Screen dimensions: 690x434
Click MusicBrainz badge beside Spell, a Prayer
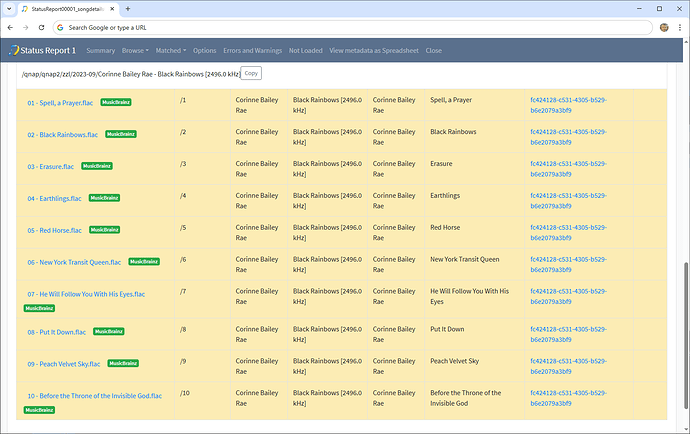point(117,102)
